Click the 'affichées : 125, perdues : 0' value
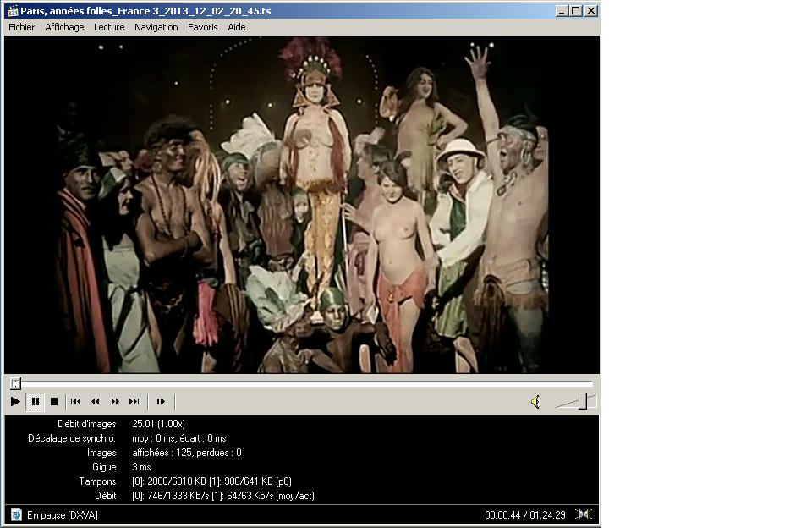Screen dimensions: 812x528 click(187, 453)
